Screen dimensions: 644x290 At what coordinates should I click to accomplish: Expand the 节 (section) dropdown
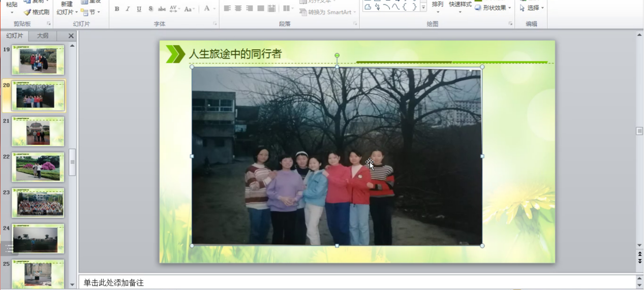point(90,12)
